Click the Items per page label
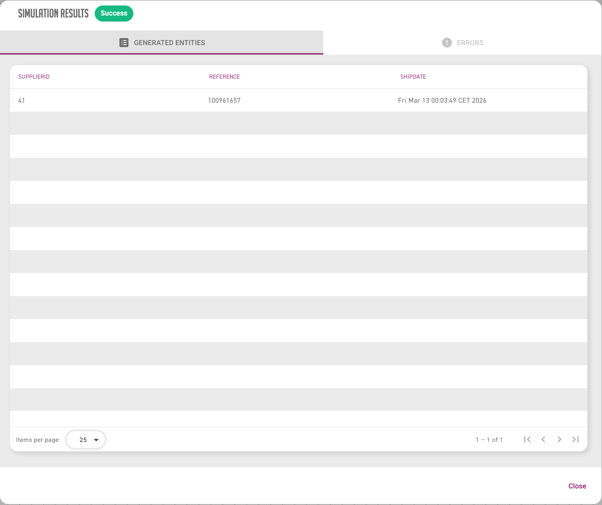Viewport: 602px width, 505px height. (x=38, y=440)
